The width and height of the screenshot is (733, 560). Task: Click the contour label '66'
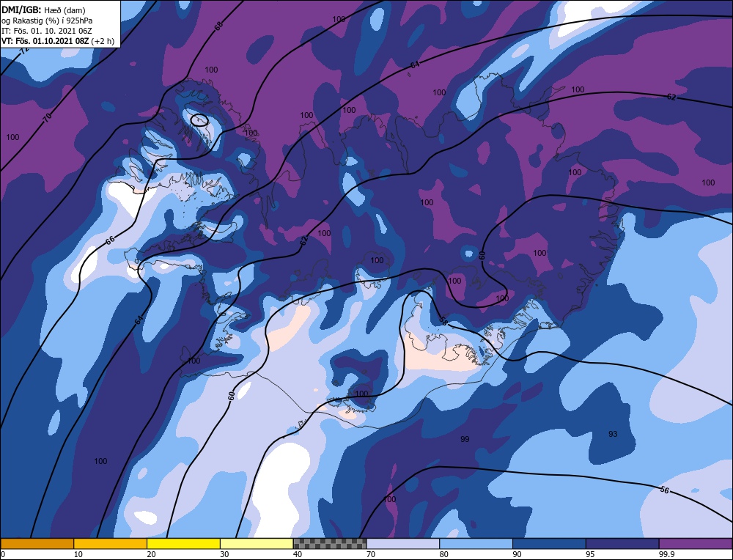110,240
